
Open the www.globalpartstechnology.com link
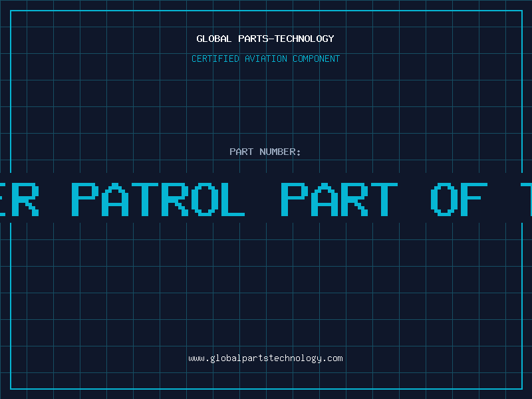pos(265,358)
